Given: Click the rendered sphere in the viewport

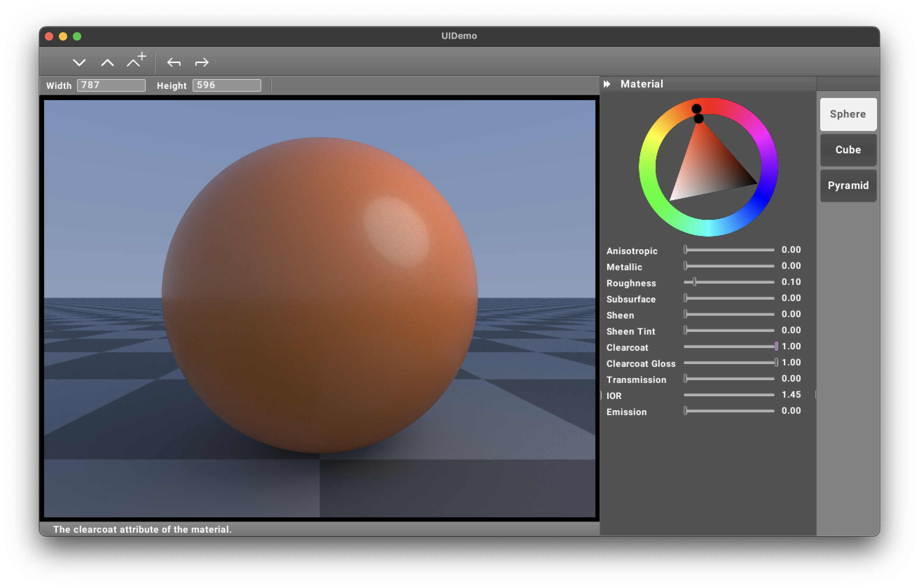Looking at the screenshot, I should (x=319, y=295).
